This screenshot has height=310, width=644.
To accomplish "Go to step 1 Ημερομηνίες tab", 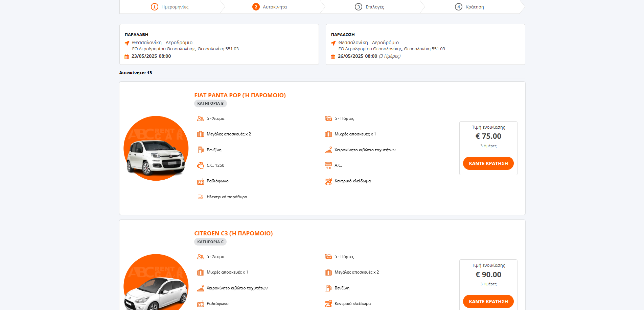I will click(x=170, y=7).
